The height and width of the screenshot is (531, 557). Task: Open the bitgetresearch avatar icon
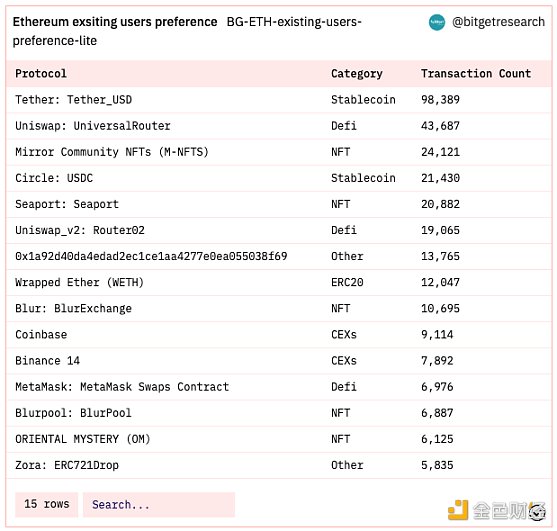437,22
